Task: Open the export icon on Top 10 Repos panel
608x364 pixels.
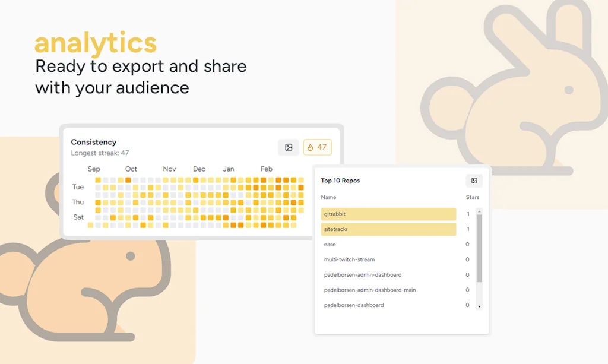Action: click(x=474, y=181)
